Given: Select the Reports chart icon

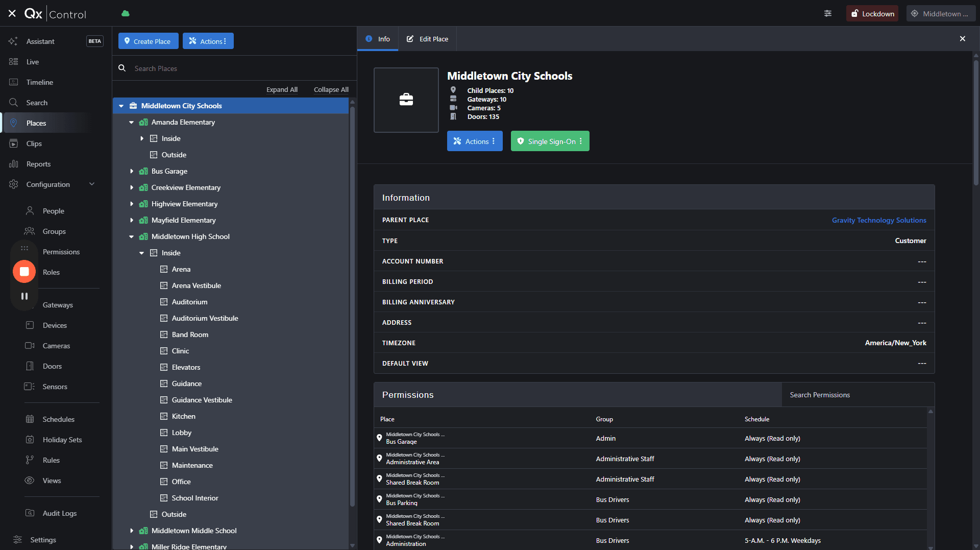Looking at the screenshot, I should click(14, 164).
